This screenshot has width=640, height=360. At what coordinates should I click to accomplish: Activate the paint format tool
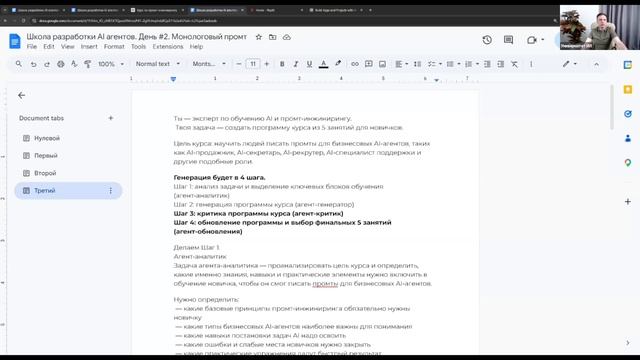tap(87, 64)
